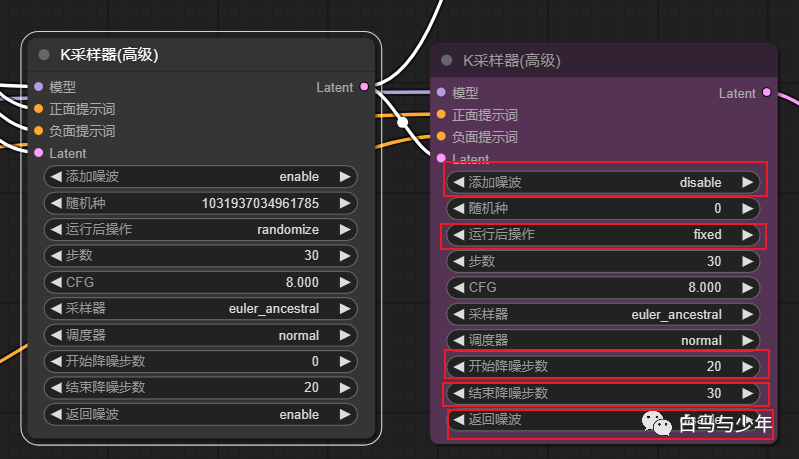This screenshot has height=459, width=799.
Task: Decrease 结束降噪步数 with left arrow on the left node
Action: [55, 388]
